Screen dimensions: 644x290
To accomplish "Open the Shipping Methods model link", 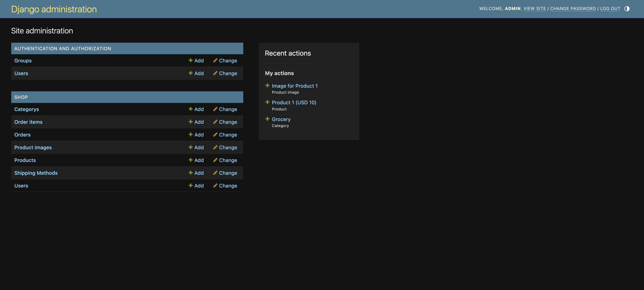I will pos(36,173).
